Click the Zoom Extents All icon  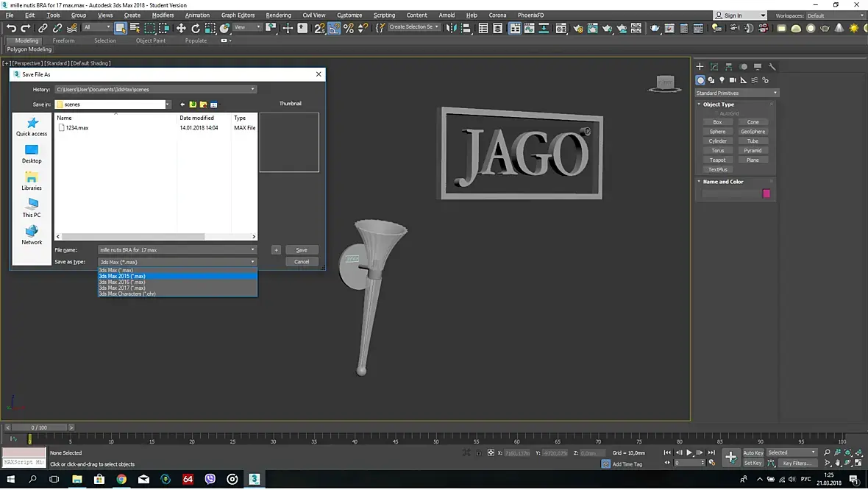pos(858,453)
